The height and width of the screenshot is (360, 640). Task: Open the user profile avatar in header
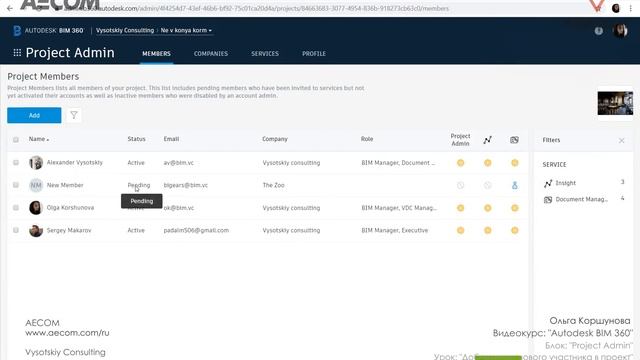pos(620,31)
